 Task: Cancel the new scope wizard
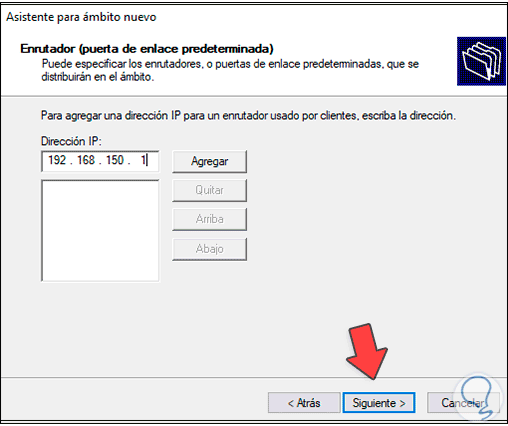coord(463,403)
